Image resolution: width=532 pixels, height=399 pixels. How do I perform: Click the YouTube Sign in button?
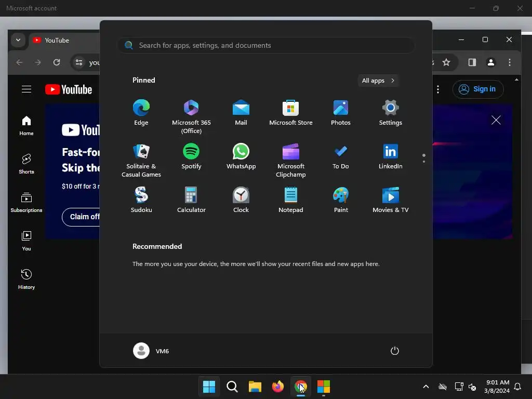[478, 89]
